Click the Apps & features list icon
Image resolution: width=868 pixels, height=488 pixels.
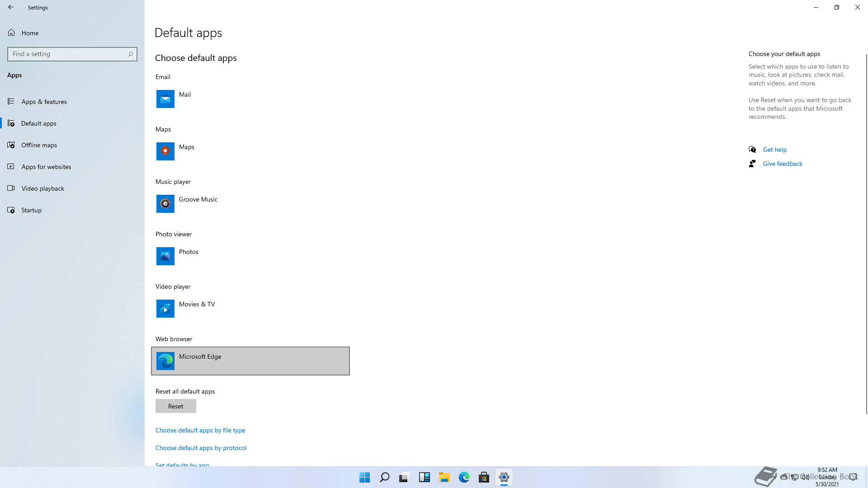(x=11, y=101)
